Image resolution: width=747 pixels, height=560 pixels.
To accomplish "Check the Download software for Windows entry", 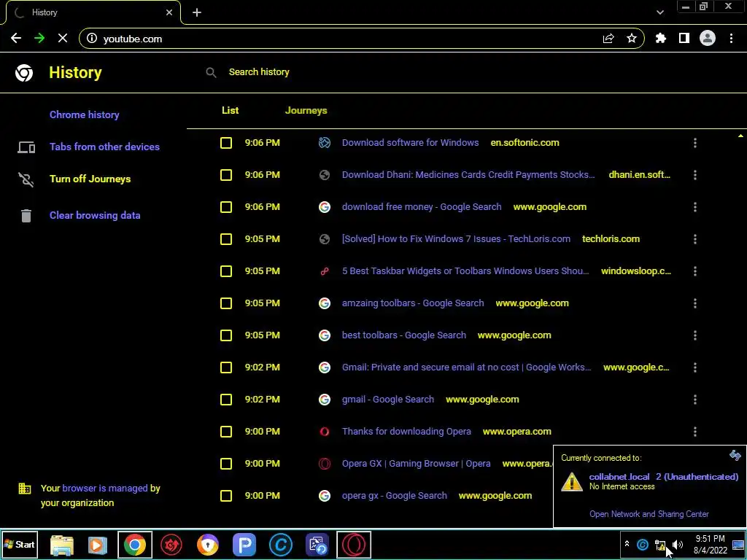I will 226,143.
